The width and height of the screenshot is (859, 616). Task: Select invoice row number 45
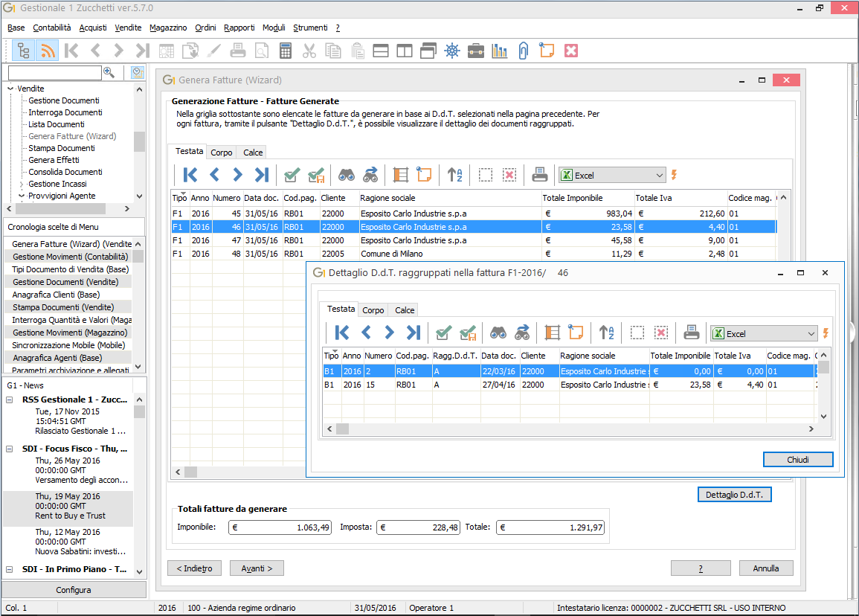[x=474, y=214]
